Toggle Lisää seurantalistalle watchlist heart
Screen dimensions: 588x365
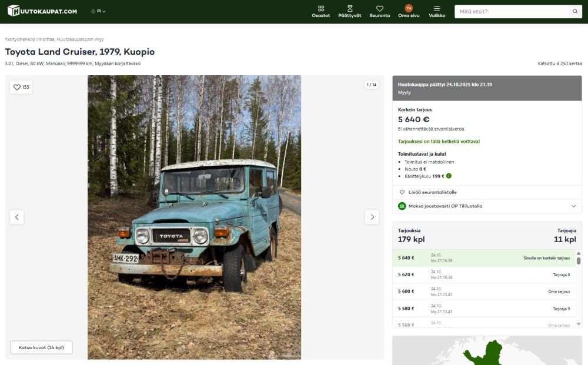[402, 192]
